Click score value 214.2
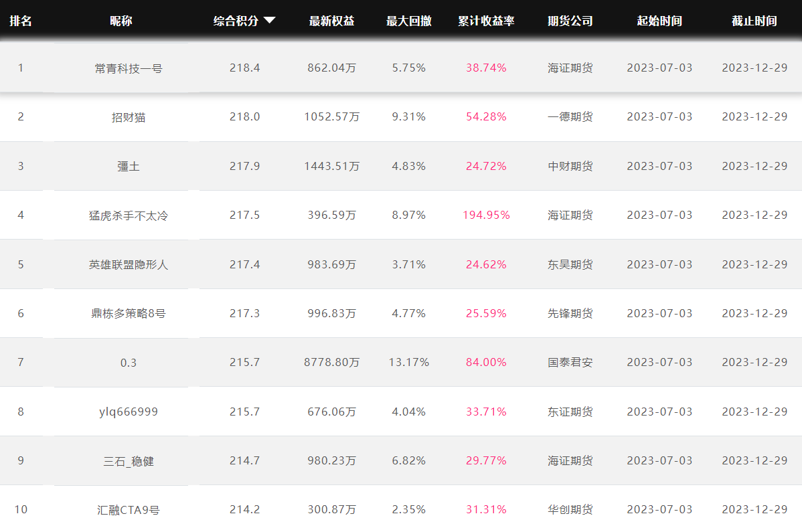 [x=244, y=509]
